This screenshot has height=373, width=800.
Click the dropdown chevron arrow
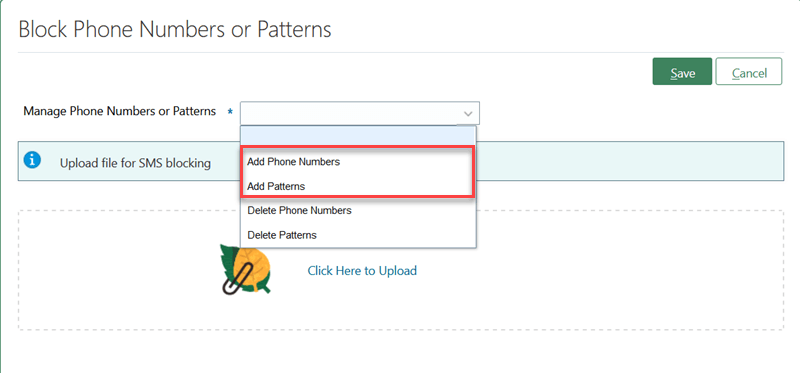[467, 113]
